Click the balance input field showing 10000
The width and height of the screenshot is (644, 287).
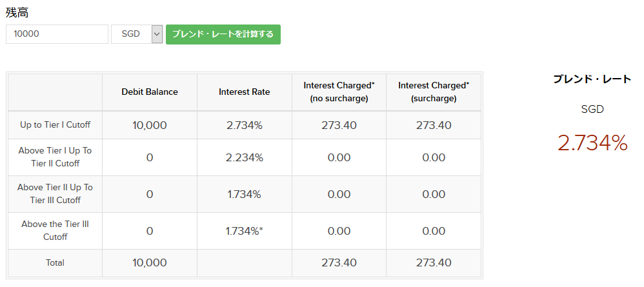pyautogui.click(x=57, y=34)
